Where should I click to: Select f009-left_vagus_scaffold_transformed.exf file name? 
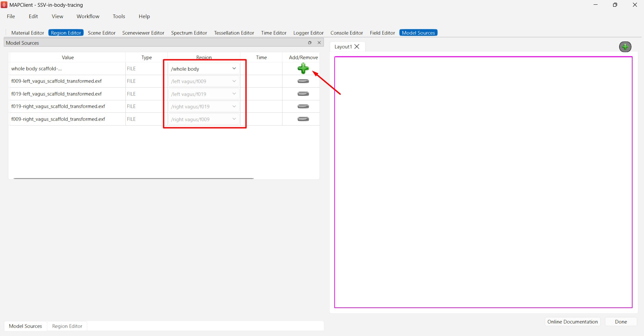56,81
